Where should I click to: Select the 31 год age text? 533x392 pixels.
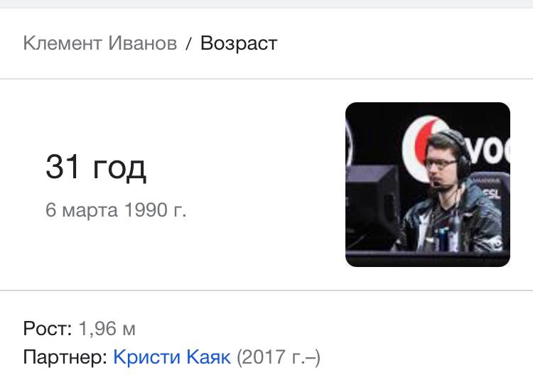pos(96,166)
